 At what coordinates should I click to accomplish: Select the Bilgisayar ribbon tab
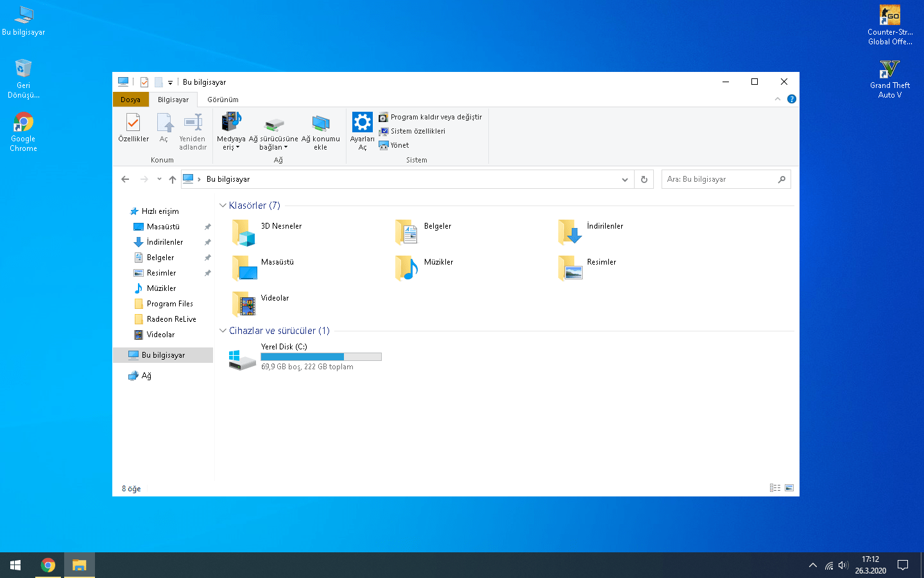click(x=173, y=100)
